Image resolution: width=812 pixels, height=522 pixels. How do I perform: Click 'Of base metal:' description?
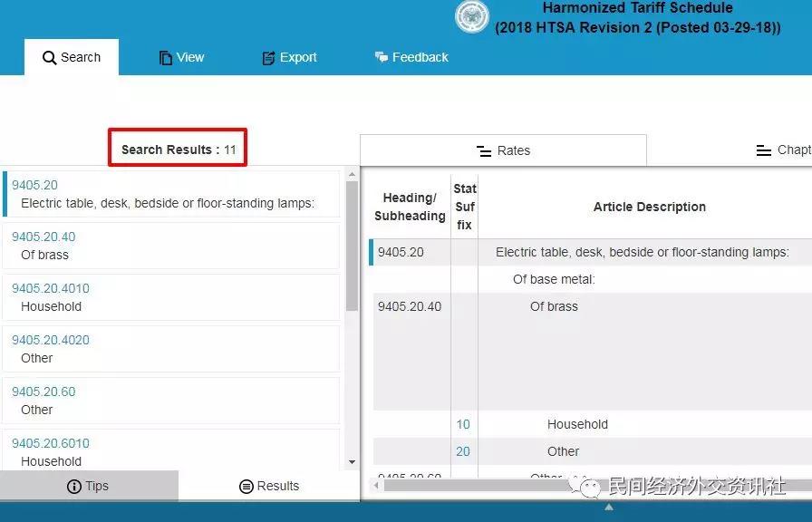coord(554,280)
